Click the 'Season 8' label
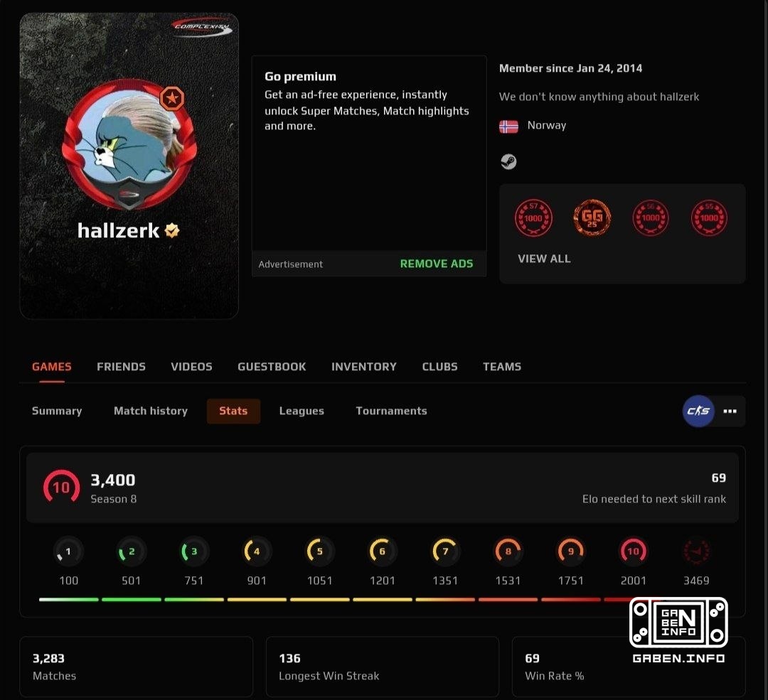Screen dimensions: 768x700 pyautogui.click(x=114, y=499)
